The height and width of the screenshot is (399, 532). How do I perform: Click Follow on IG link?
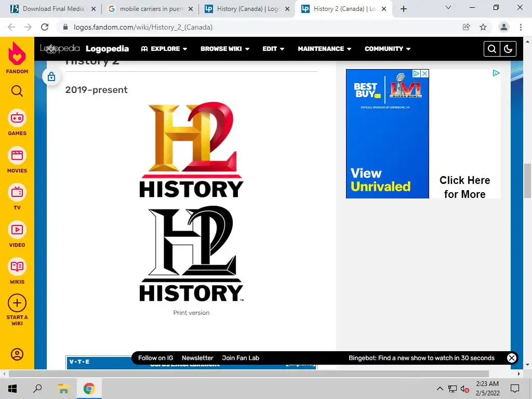(155, 358)
